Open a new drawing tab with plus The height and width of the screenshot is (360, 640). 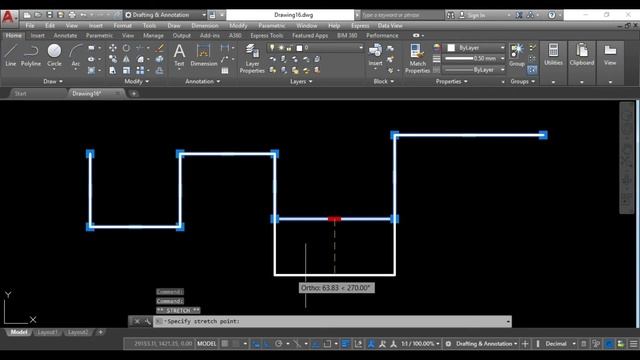pos(133,93)
